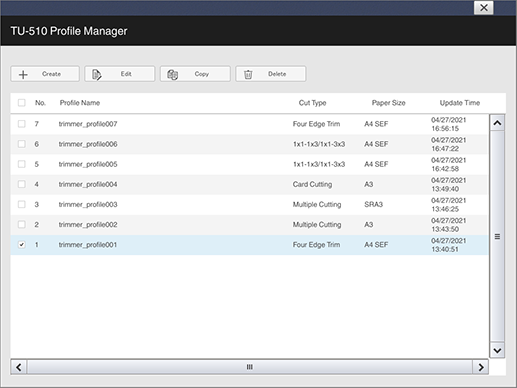Click the Delete button label
The height and width of the screenshot is (388, 517).
coord(277,74)
